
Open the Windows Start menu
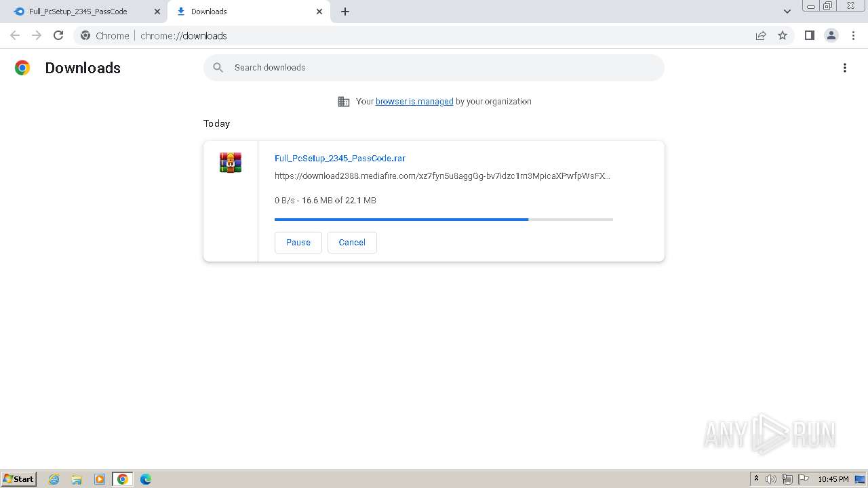point(19,479)
